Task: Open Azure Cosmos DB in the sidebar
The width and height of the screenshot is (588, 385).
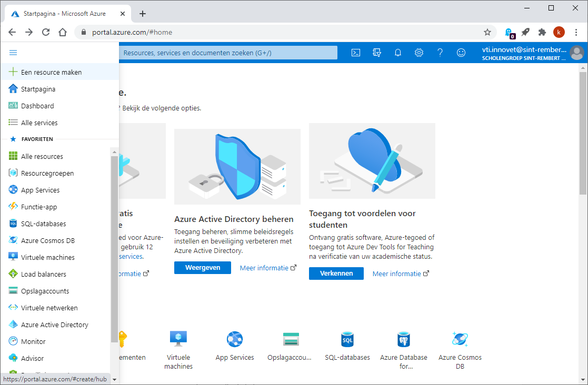Action: [x=55, y=240]
